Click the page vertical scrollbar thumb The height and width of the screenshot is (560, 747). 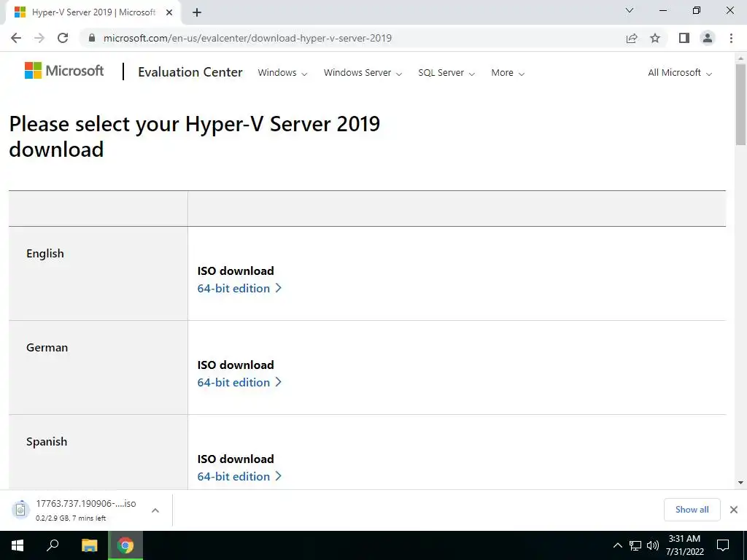coord(741,104)
